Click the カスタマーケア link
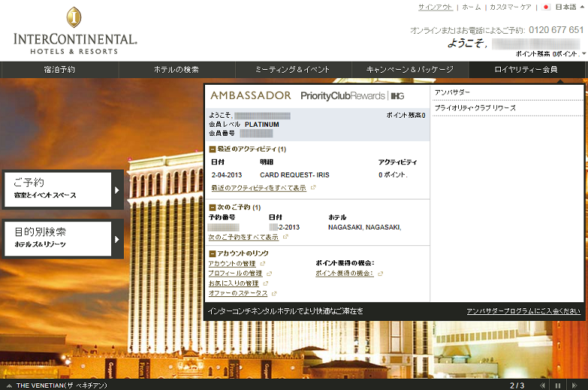Image resolution: width=588 pixels, height=390 pixels. point(511,7)
